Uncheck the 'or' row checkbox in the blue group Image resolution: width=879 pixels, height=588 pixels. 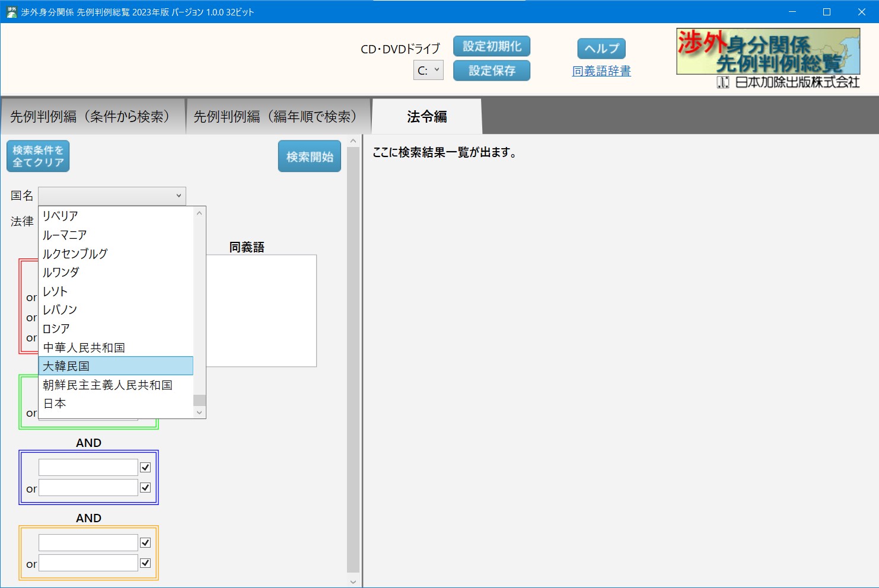tap(145, 488)
